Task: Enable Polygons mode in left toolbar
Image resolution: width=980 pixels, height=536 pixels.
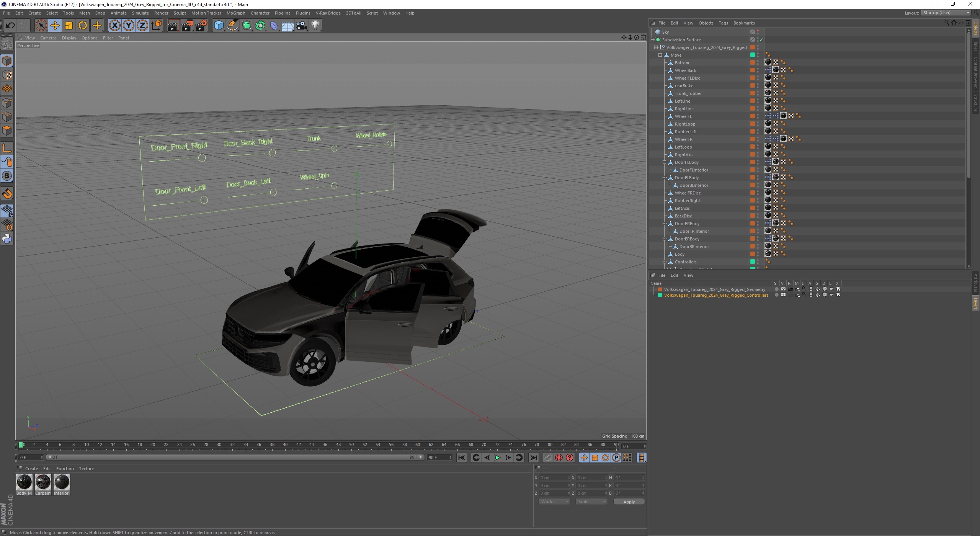Action: (7, 131)
